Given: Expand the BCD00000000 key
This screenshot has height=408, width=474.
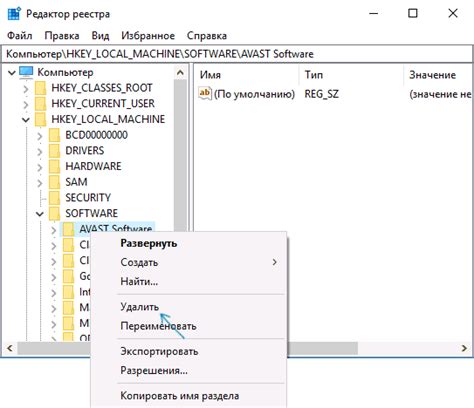Looking at the screenshot, I should (40, 136).
